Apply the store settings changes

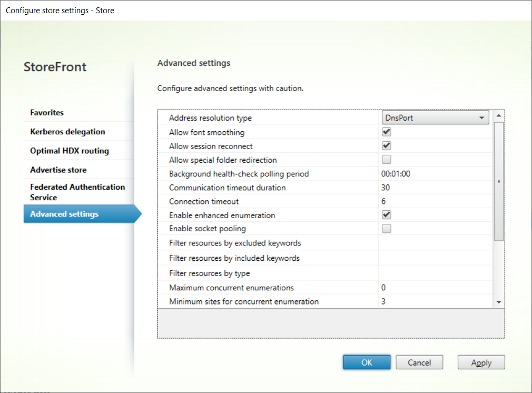coord(481,362)
